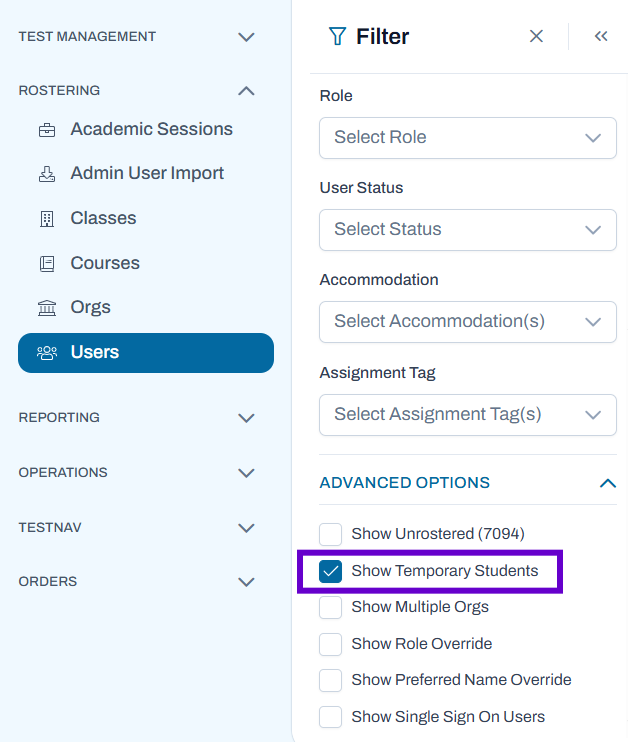
Task: Open the Select Accommodation(s) dropdown
Action: pos(468,322)
